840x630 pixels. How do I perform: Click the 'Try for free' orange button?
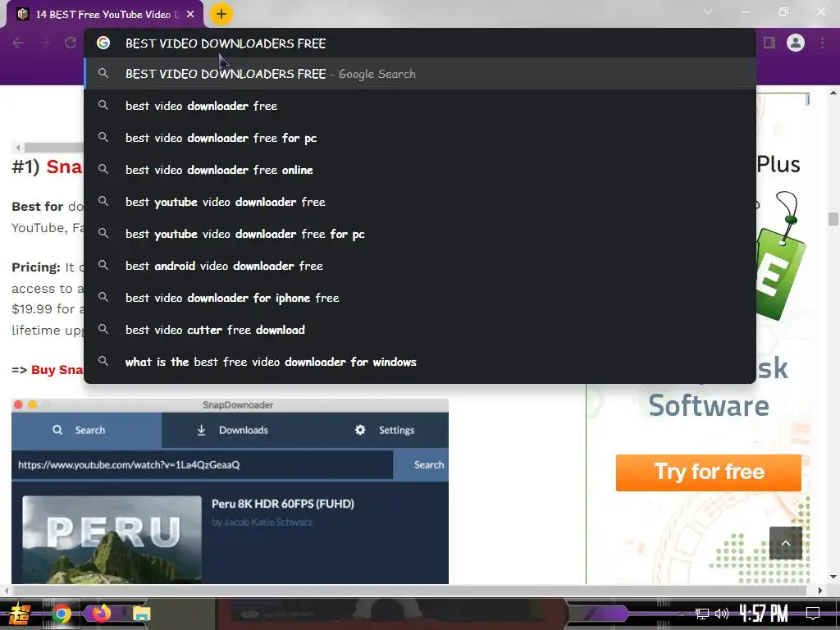tap(708, 472)
